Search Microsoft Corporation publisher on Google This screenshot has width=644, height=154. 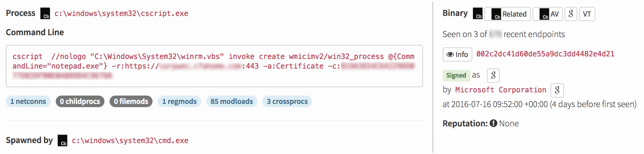click(x=557, y=90)
